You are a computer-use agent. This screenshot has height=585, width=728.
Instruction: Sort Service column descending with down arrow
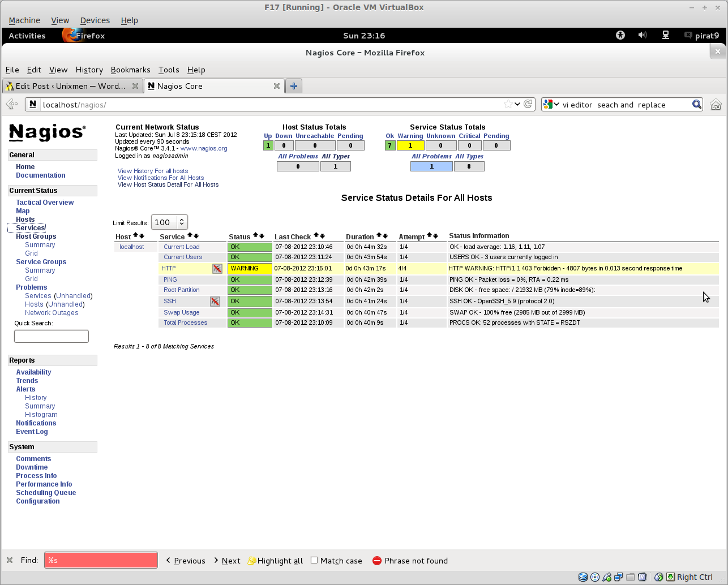coord(196,236)
